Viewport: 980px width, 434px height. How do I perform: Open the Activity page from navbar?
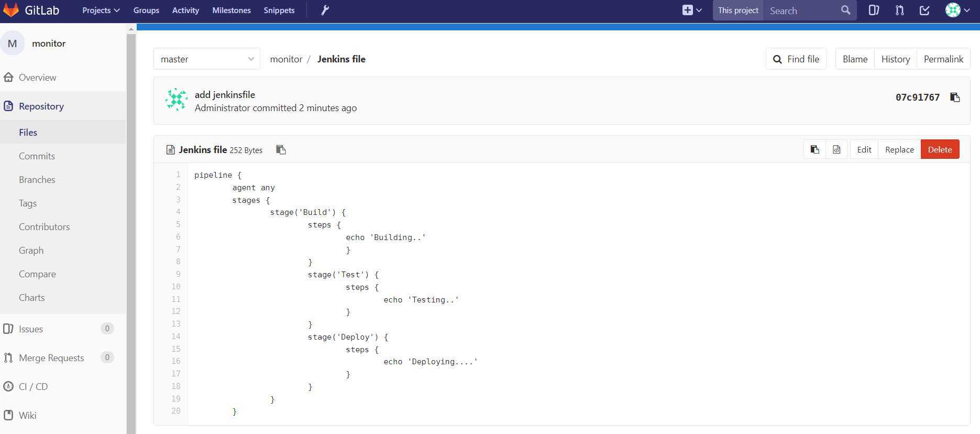(x=185, y=10)
